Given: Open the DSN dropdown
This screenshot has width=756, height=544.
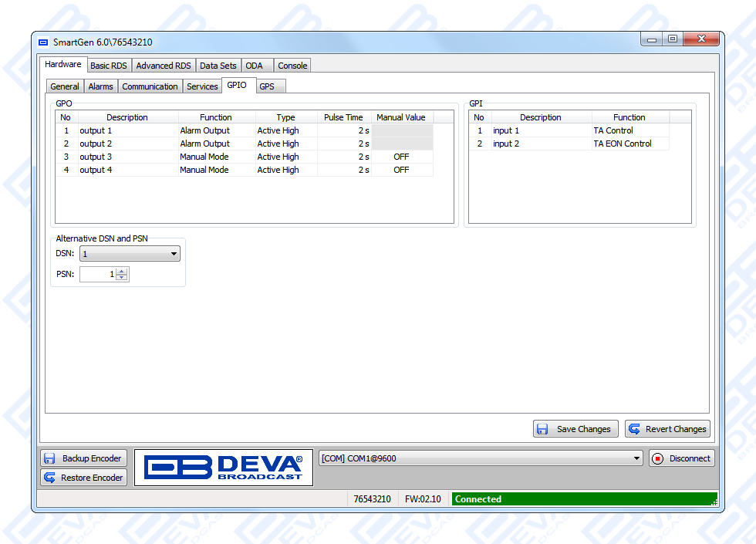Looking at the screenshot, I should pyautogui.click(x=130, y=254).
